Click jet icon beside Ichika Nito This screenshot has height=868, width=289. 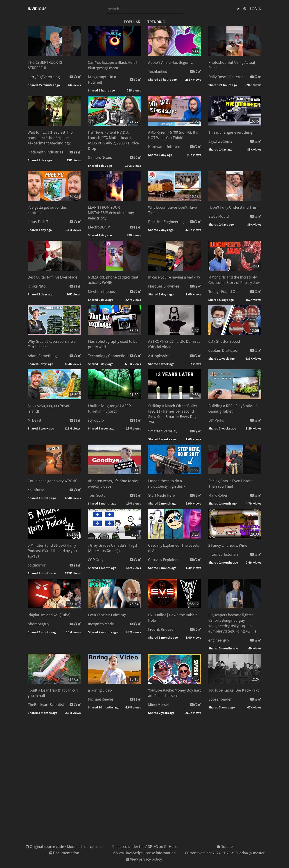79,286
